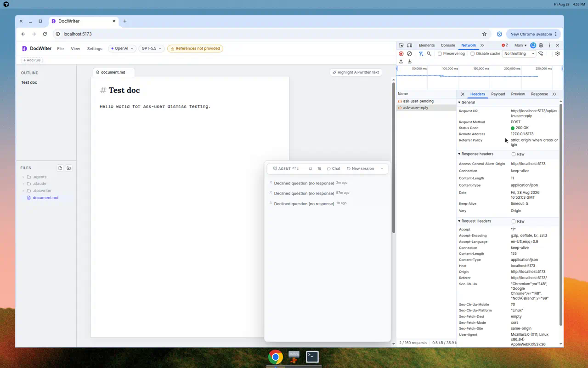Image resolution: width=588 pixels, height=368 pixels.
Task: Check Raw under Response headers
Action: 514,154
